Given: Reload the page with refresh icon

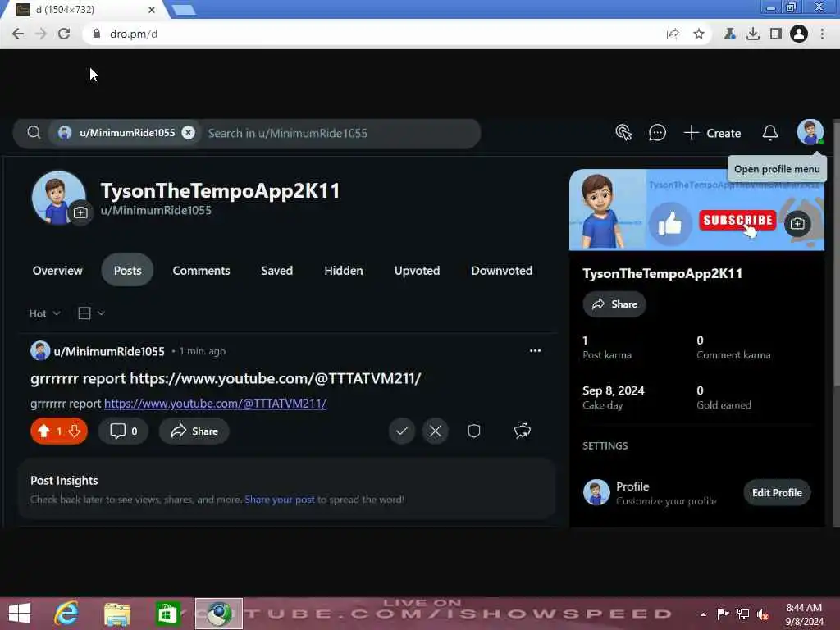Looking at the screenshot, I should (x=64, y=34).
